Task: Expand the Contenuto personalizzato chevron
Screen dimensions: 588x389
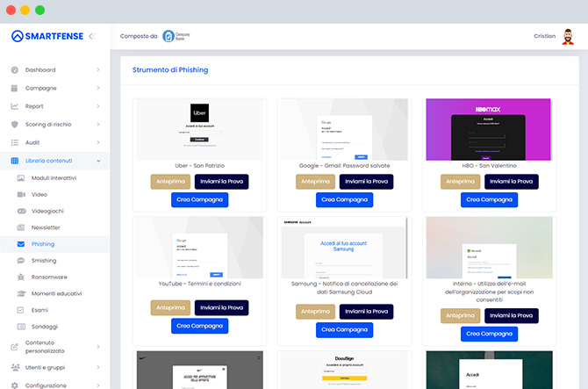Action: [98, 347]
